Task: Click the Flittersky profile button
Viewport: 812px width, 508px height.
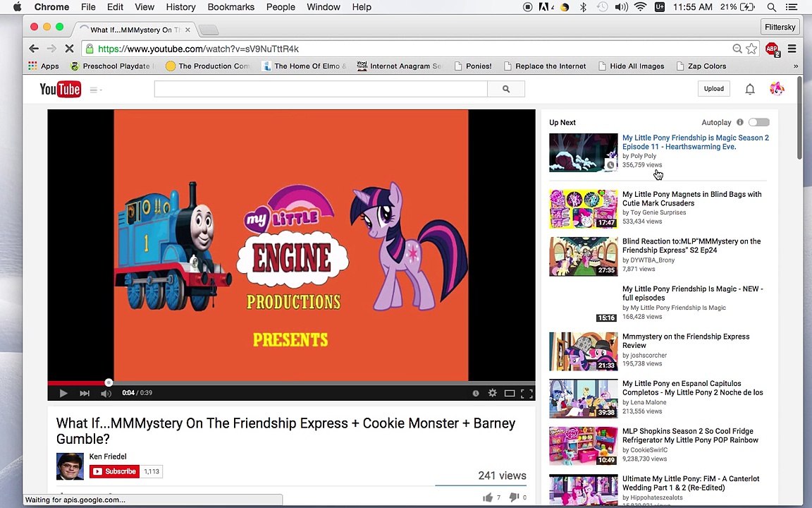Action: 780,27
